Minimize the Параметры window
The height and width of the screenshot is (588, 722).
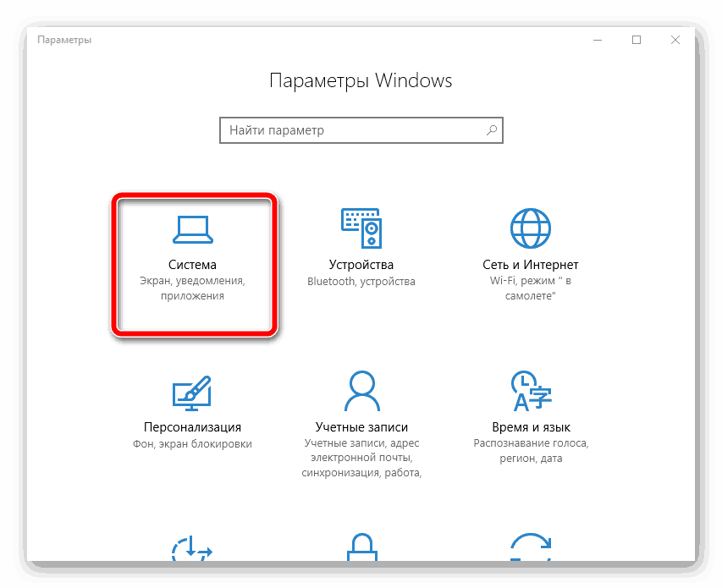[598, 40]
